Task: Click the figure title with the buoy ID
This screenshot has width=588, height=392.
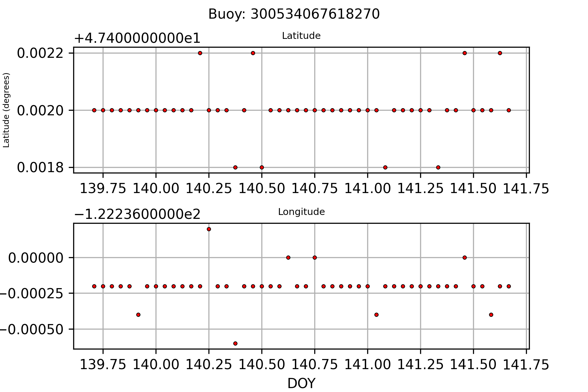Action: pyautogui.click(x=294, y=14)
